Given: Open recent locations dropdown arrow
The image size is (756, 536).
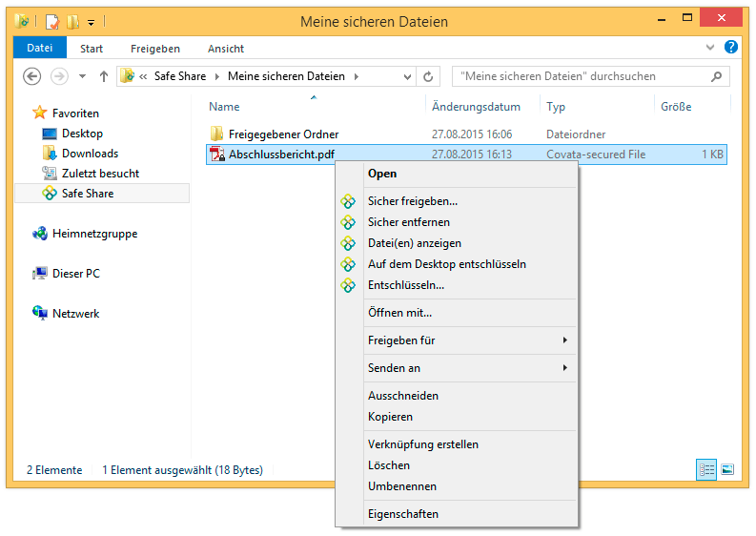Looking at the screenshot, I should (82, 76).
